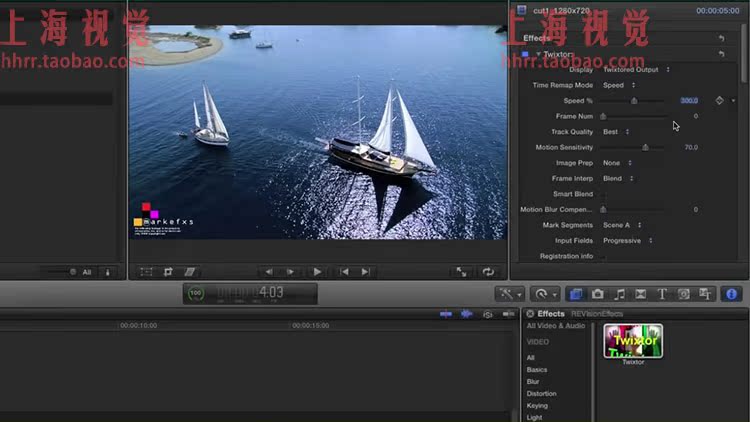Open the Transitions browser icon
Screen dimensions: 750x422
640,294
